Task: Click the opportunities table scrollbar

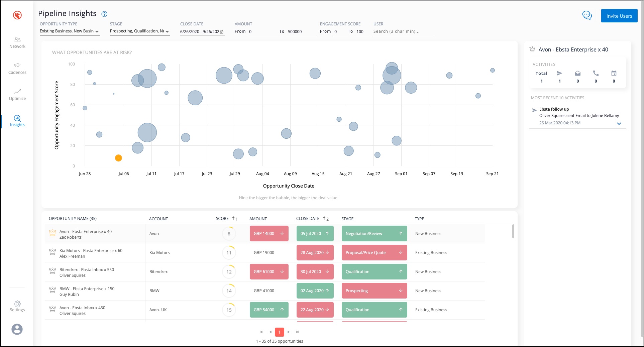Action: pyautogui.click(x=513, y=231)
